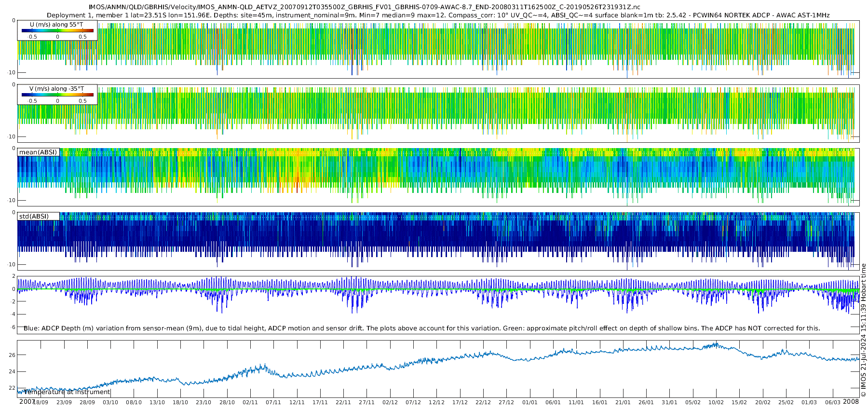Click the 2008 year label on the time axis
Screen dimensions: 868x410
[851, 402]
